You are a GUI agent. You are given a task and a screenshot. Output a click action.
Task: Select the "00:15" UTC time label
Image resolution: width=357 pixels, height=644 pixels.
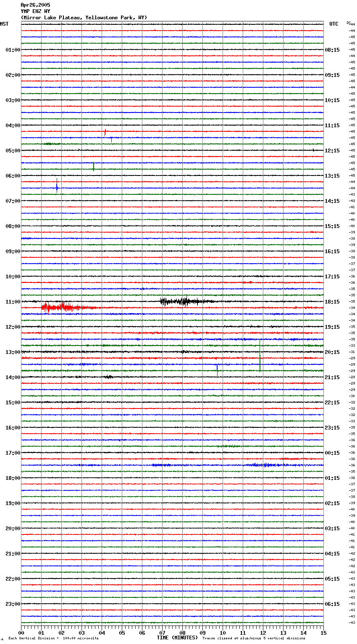332,453
